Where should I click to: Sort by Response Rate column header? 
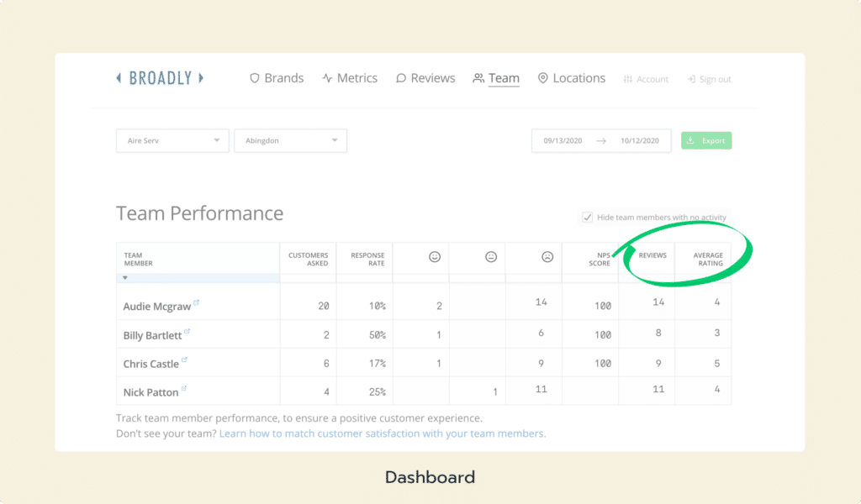[x=367, y=259]
